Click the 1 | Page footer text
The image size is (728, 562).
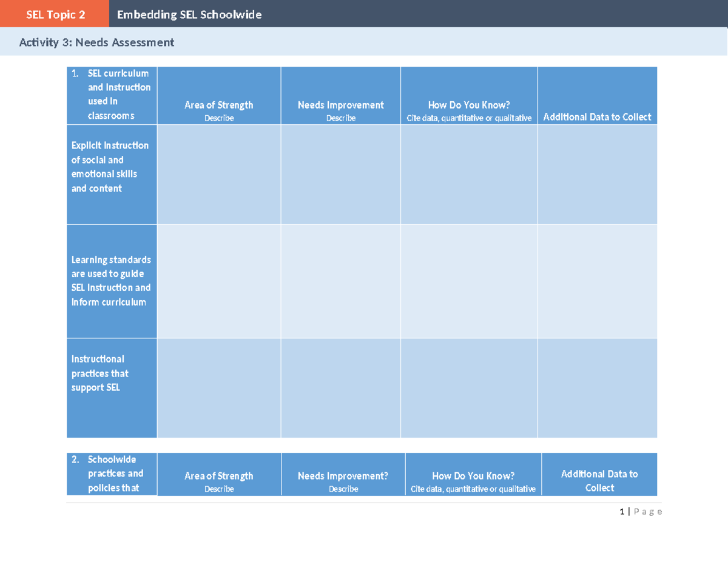(640, 511)
